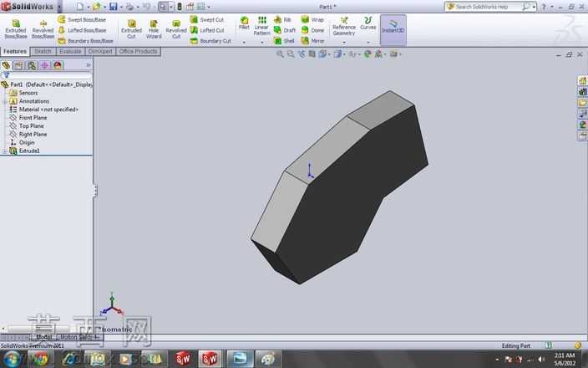Open the Help question mark menu

pos(544,7)
